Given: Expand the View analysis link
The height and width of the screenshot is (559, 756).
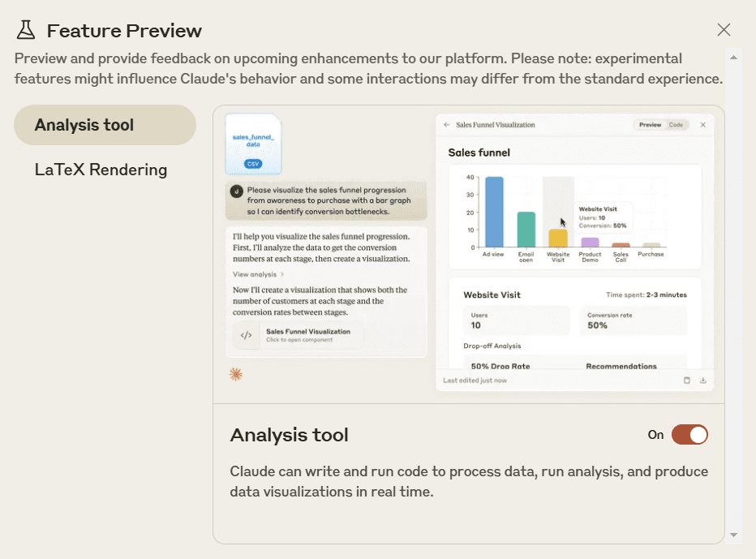Looking at the screenshot, I should click(258, 274).
